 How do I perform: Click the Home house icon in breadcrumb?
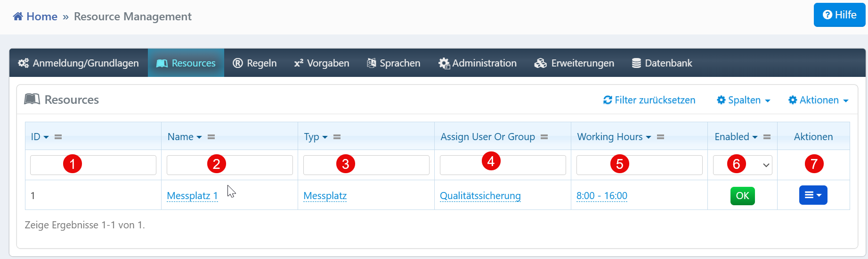(x=18, y=17)
